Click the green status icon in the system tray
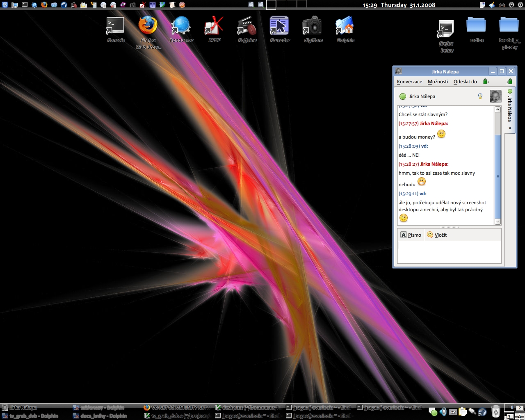The width and height of the screenshot is (525, 420). click(x=433, y=412)
